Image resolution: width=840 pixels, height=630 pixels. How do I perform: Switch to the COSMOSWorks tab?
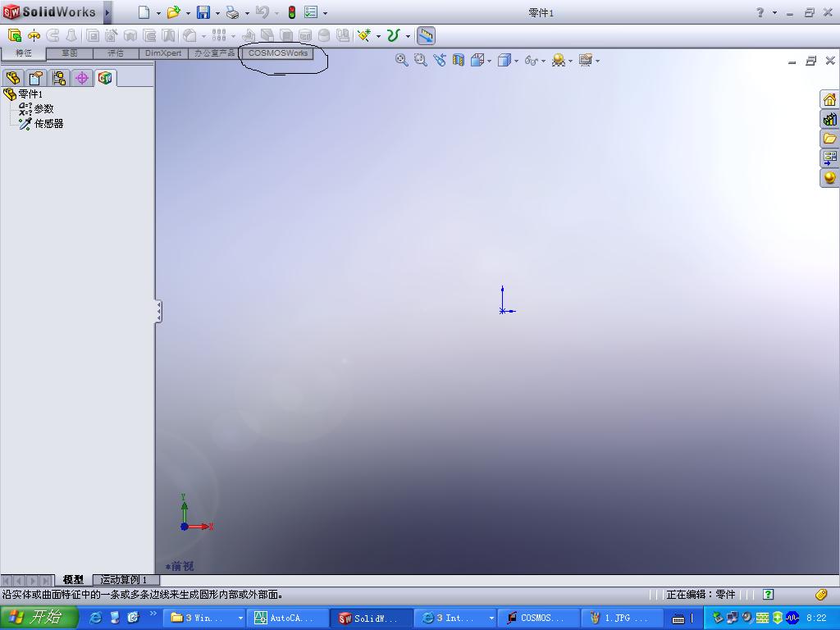[278, 53]
